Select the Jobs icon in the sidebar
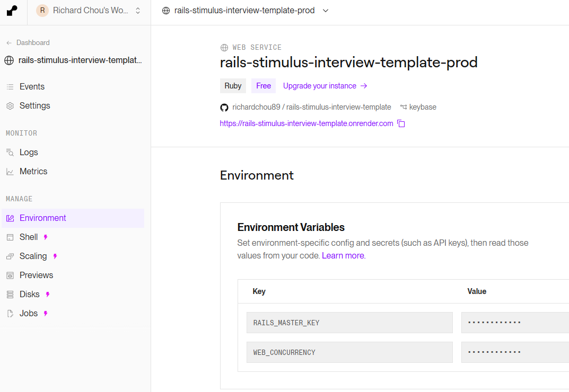569x392 pixels. (9, 313)
